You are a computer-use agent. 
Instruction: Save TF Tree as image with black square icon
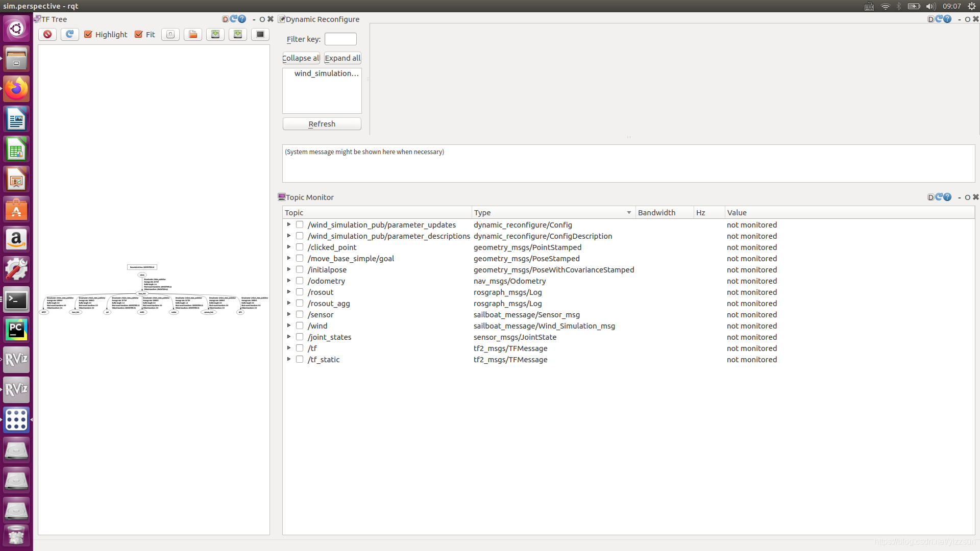pyautogui.click(x=260, y=34)
